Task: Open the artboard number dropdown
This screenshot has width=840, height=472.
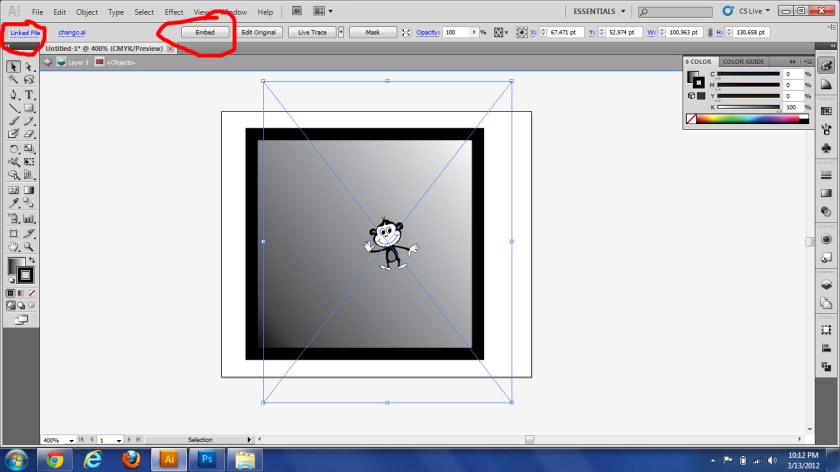Action: click(118, 440)
